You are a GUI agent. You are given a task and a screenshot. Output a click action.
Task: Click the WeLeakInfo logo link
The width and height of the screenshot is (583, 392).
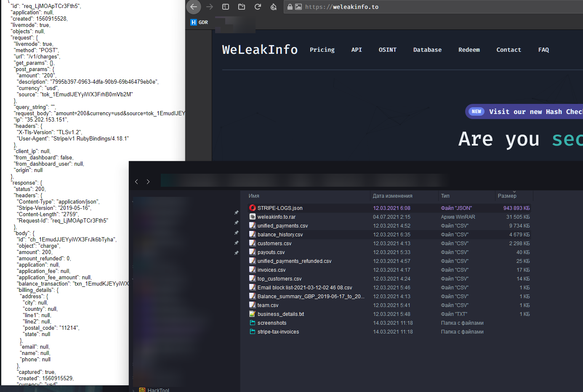[x=260, y=50]
